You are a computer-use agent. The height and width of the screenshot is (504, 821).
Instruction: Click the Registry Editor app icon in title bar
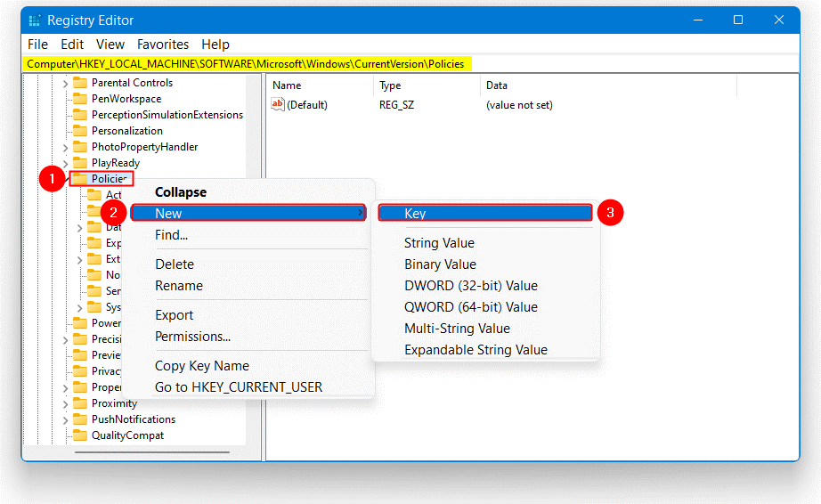[34, 20]
